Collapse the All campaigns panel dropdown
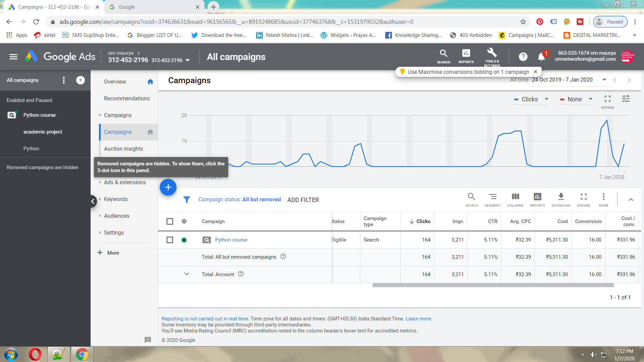The width and height of the screenshot is (644, 362). coord(81,80)
